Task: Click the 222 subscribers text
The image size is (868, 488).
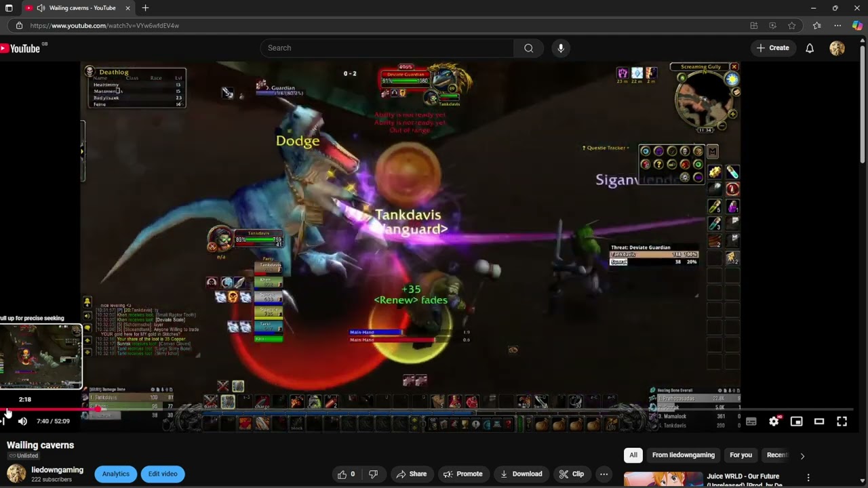Action: (x=52, y=480)
